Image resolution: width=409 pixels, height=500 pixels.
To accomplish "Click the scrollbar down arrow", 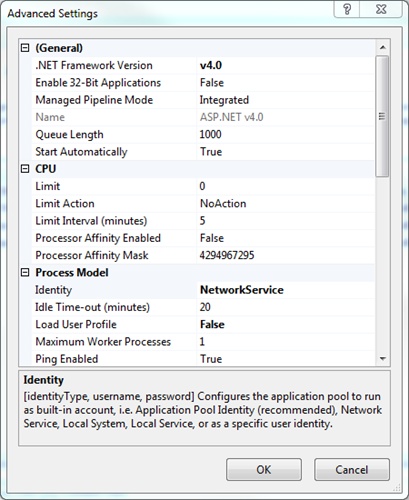I will click(383, 359).
